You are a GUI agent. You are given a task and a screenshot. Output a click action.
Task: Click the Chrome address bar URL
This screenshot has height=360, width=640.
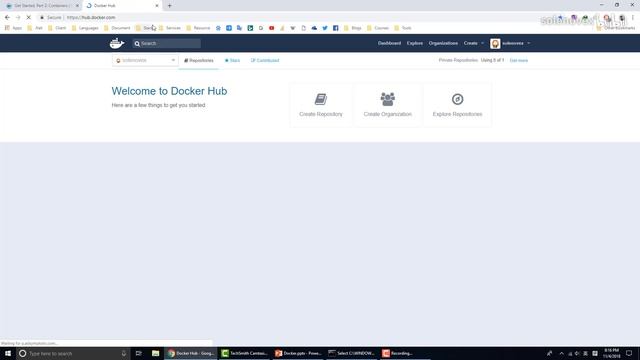click(x=91, y=18)
